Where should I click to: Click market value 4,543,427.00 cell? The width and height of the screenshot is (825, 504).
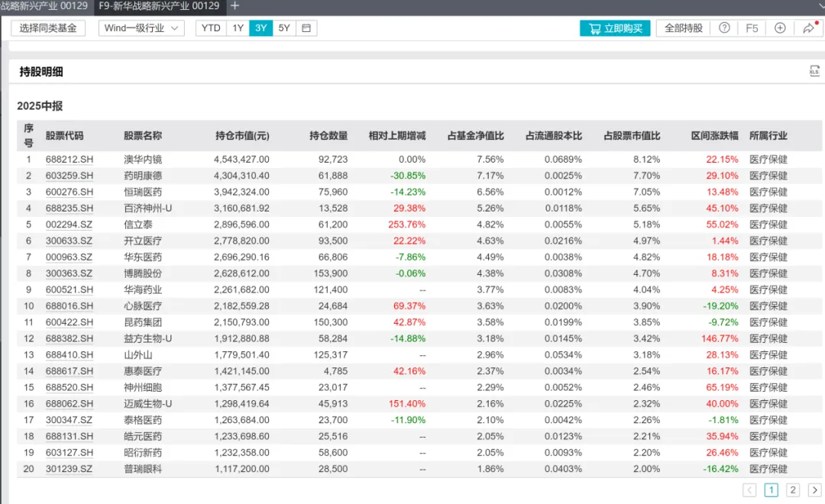click(x=241, y=160)
